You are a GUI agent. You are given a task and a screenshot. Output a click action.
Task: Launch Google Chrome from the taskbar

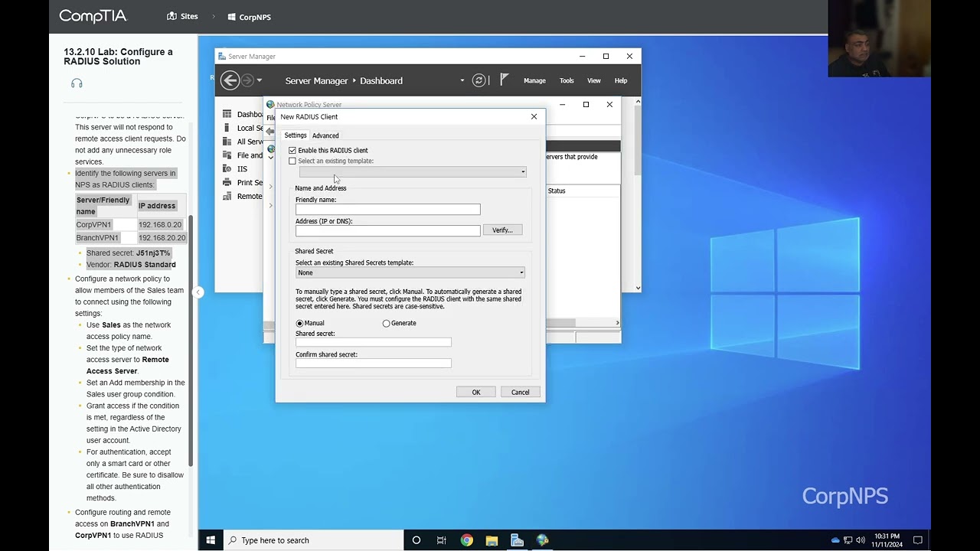(467, 540)
